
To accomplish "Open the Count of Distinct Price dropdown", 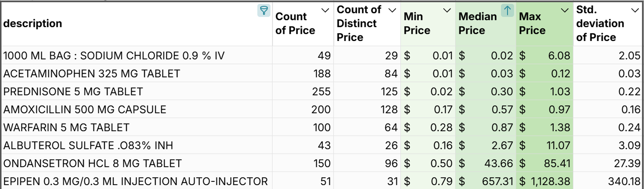I will (392, 10).
